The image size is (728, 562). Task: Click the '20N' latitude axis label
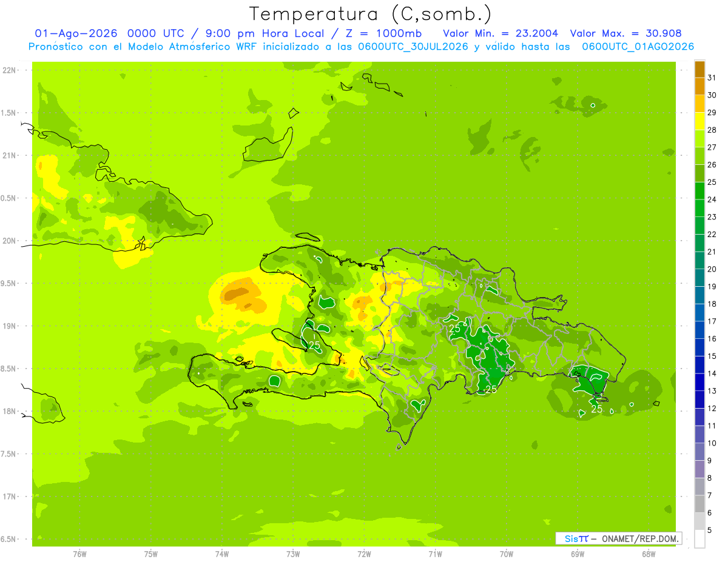click(9, 241)
